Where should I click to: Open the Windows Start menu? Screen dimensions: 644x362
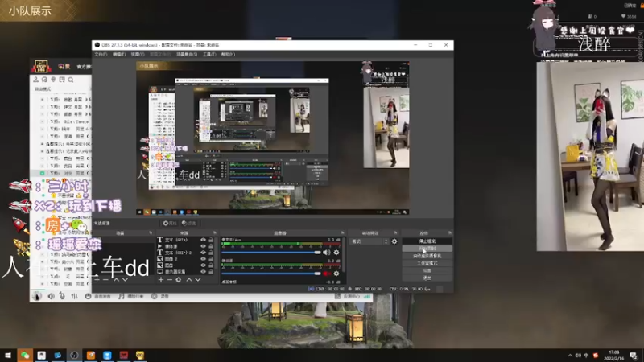click(8, 355)
